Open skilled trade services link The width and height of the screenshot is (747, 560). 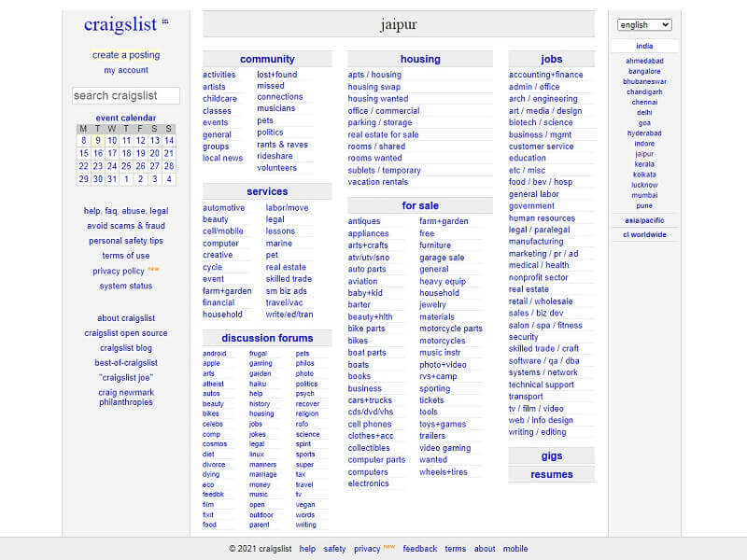(289, 279)
